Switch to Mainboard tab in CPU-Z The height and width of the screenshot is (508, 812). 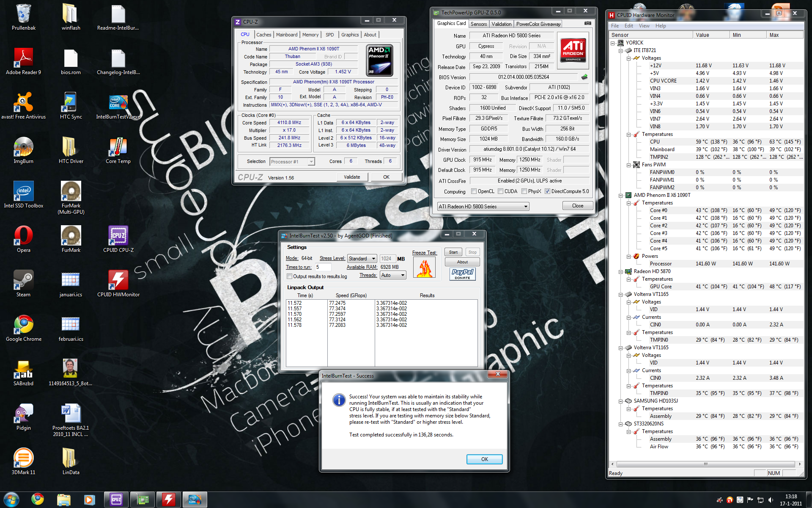287,35
